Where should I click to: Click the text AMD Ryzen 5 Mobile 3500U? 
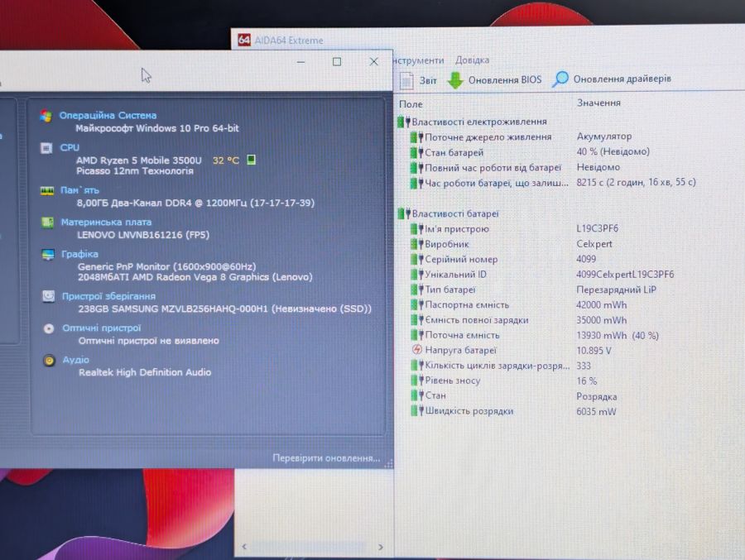coord(139,160)
